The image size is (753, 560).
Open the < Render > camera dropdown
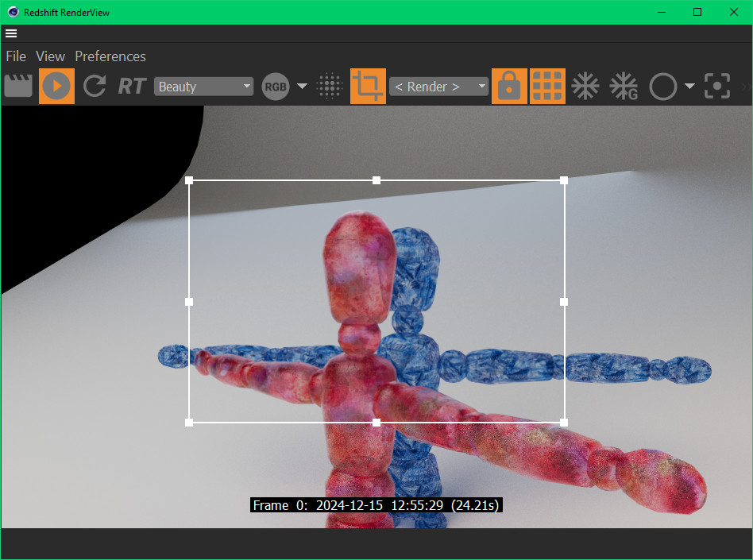pyautogui.click(x=438, y=87)
